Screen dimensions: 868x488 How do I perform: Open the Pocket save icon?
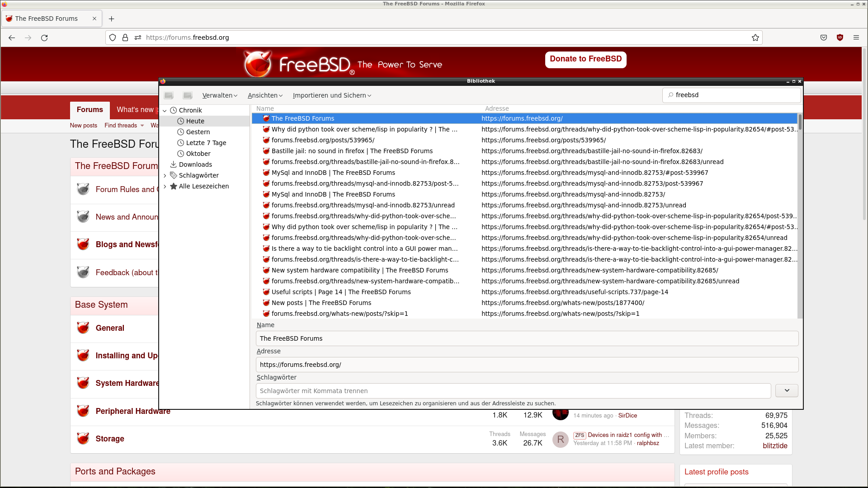[824, 38]
